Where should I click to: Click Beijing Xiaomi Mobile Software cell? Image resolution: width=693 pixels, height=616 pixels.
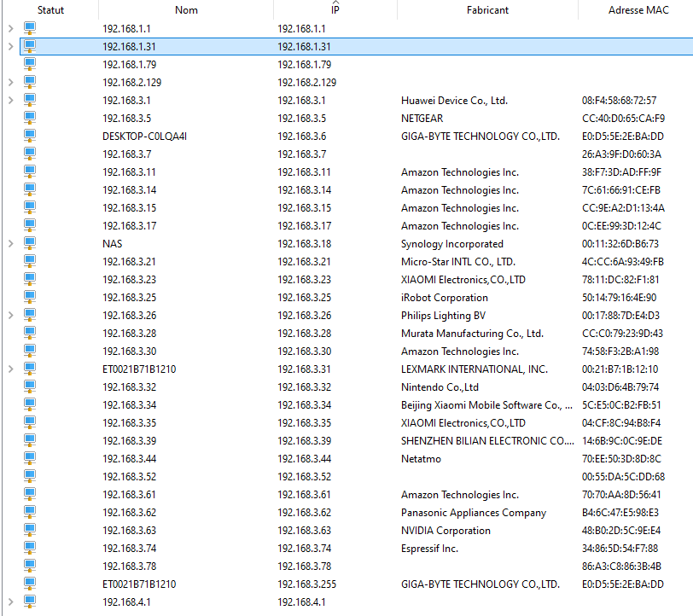486,405
